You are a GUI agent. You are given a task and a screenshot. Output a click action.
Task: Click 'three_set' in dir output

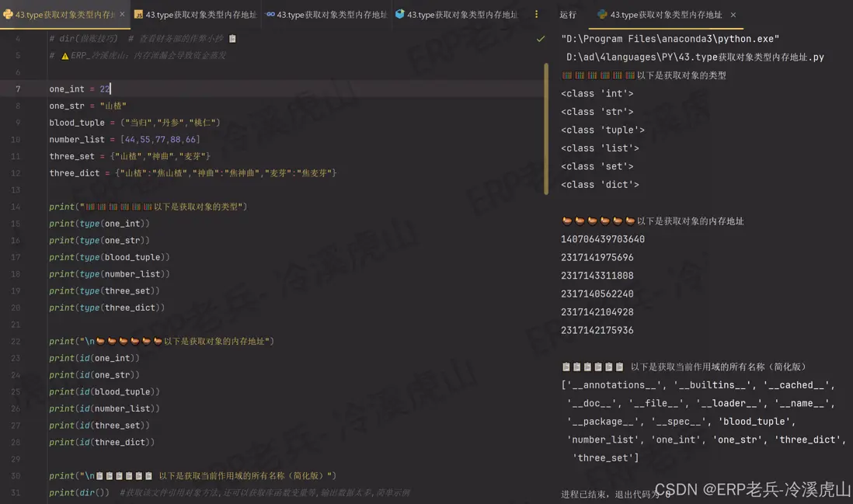[x=603, y=457]
